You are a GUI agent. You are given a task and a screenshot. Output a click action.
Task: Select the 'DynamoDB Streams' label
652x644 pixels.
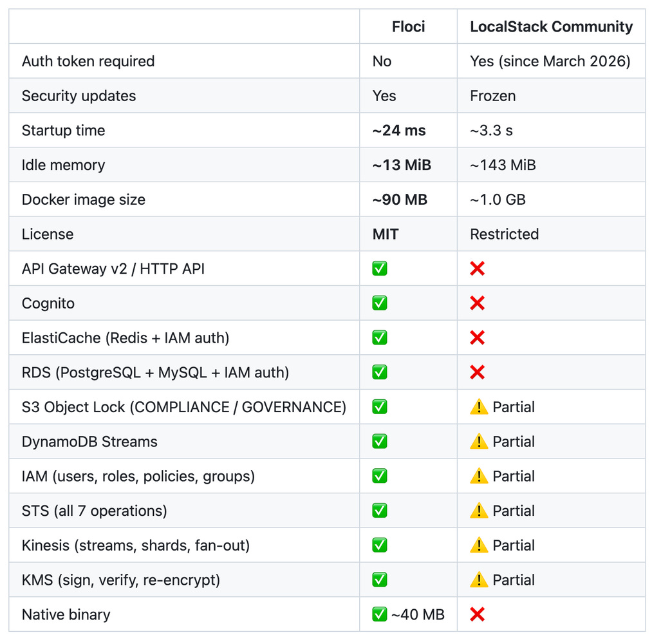point(89,441)
